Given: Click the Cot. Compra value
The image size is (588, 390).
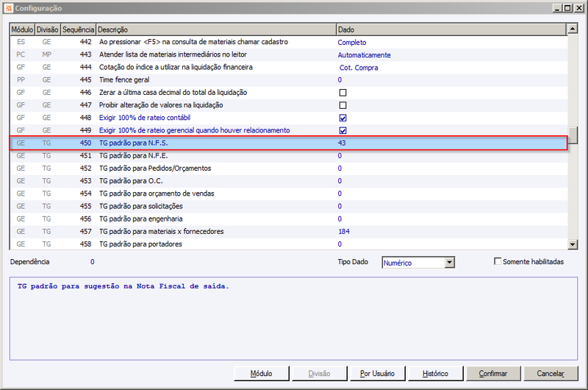Looking at the screenshot, I should point(359,68).
